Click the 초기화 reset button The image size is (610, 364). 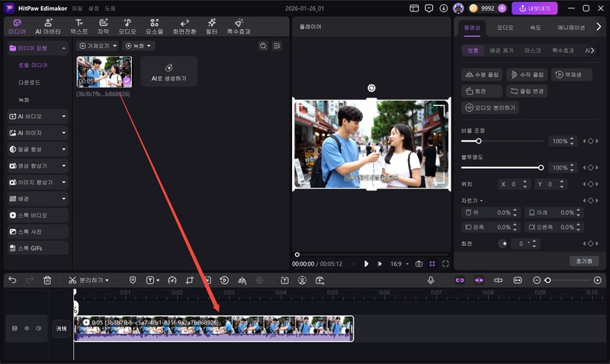click(x=584, y=261)
